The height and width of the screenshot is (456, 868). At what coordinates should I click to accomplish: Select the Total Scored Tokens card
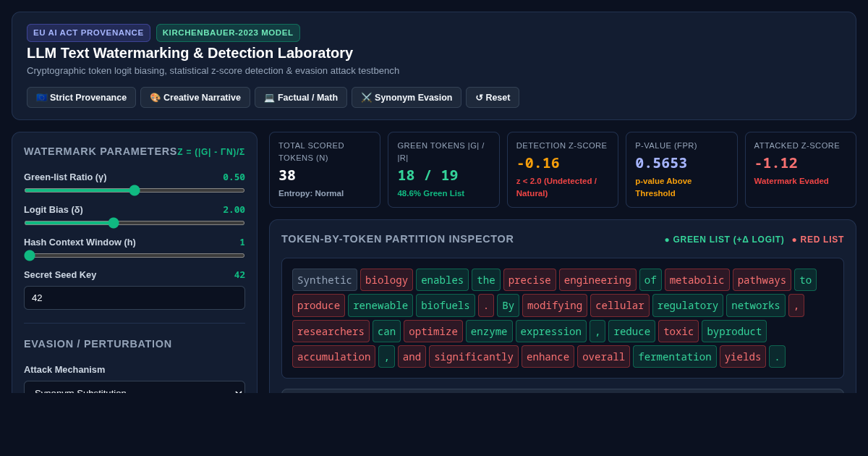click(325, 170)
